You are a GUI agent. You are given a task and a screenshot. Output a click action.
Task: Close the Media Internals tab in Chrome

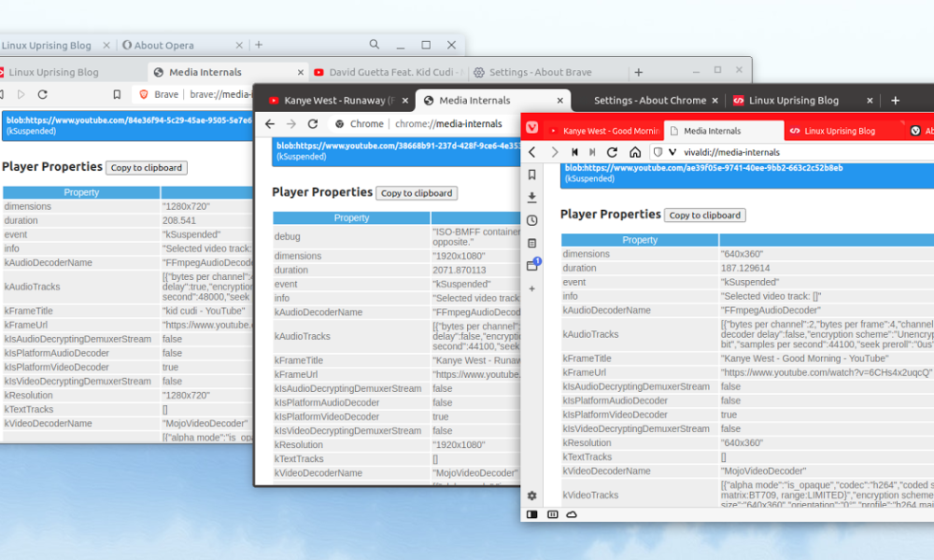pos(559,101)
